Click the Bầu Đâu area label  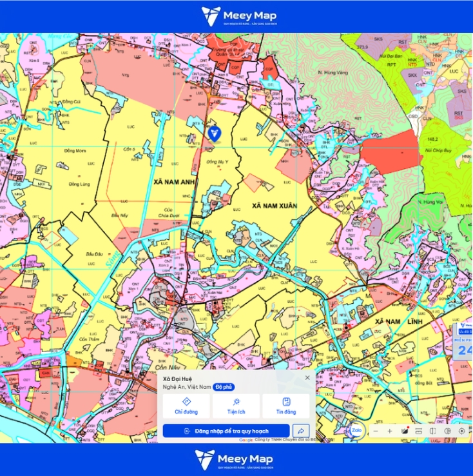(x=94, y=254)
